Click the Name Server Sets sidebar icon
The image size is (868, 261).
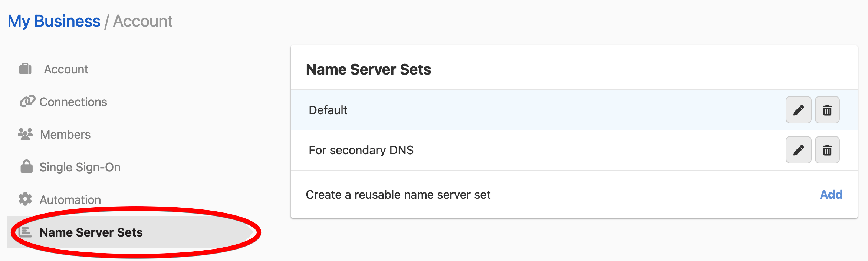(25, 232)
